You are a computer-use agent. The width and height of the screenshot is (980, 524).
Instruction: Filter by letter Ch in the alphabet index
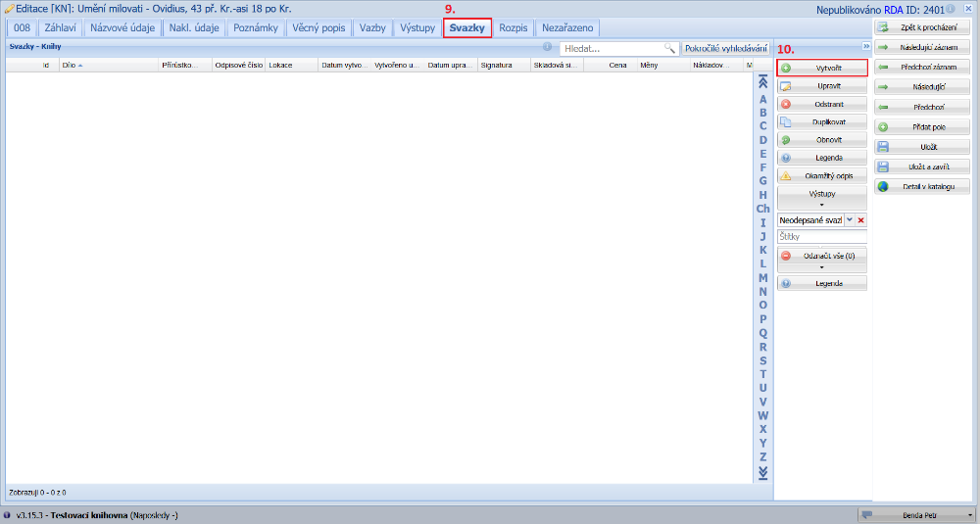[x=762, y=209]
